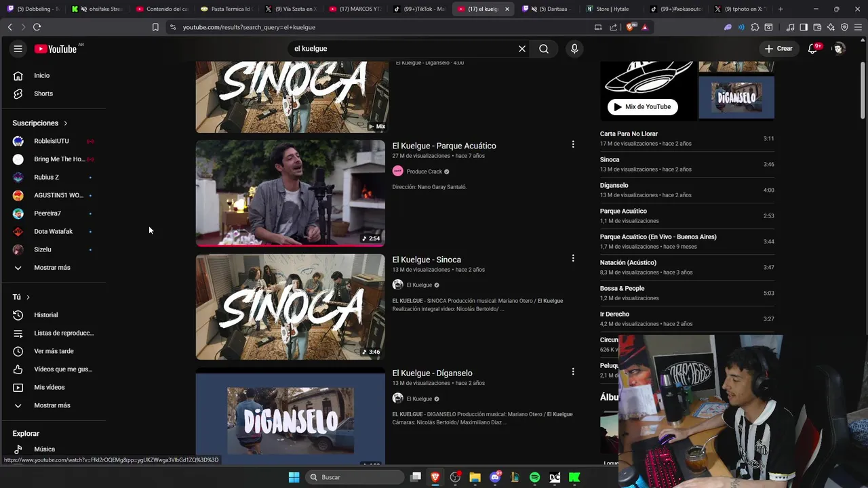Screen dimensions: 868x488
Task: Switch to the Dobbeling Twitch tab
Action: (34, 9)
